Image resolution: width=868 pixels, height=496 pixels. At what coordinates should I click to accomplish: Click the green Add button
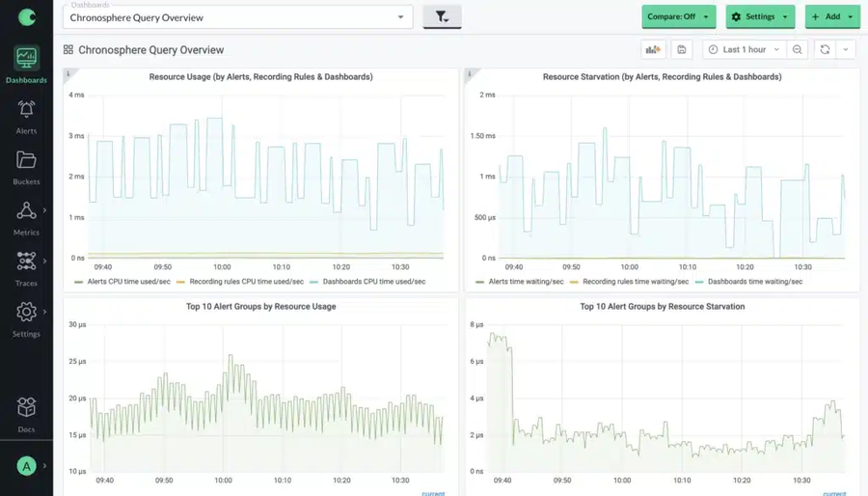[x=832, y=17]
